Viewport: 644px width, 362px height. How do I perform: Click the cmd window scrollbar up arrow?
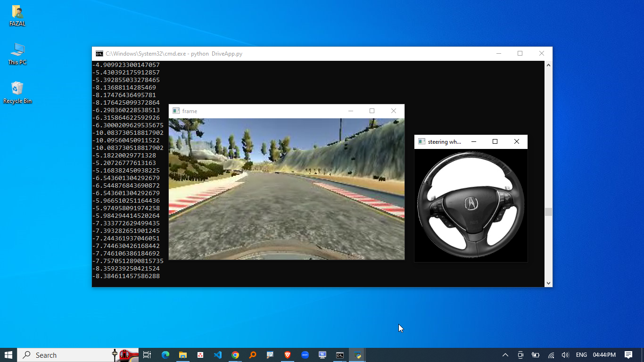tap(548, 65)
